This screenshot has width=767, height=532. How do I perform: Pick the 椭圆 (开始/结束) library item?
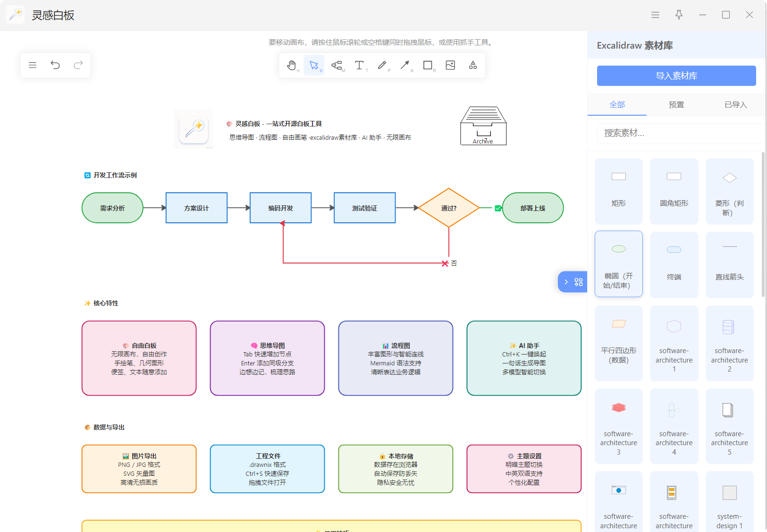click(619, 264)
